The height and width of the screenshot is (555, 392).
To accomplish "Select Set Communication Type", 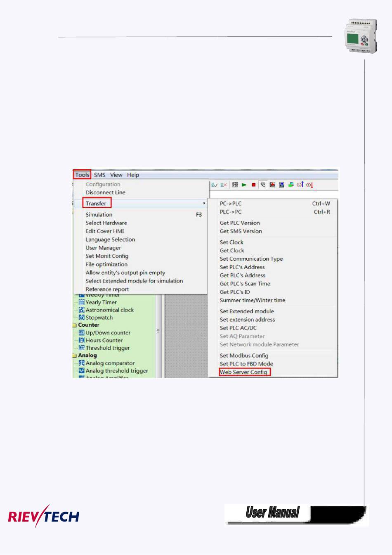I will [251, 259].
